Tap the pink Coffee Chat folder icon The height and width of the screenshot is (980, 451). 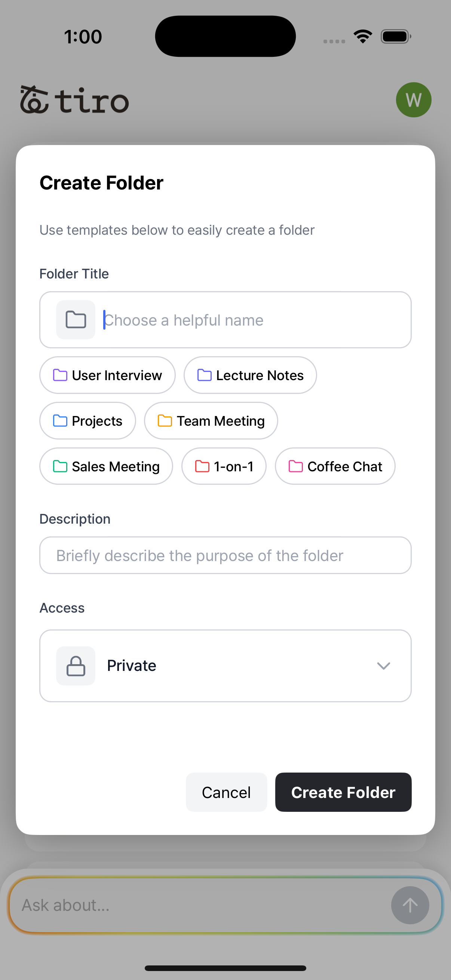295,466
